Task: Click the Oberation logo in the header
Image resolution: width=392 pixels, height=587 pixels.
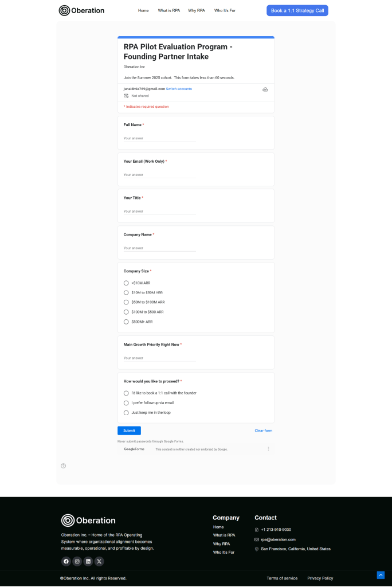Action: (x=81, y=10)
